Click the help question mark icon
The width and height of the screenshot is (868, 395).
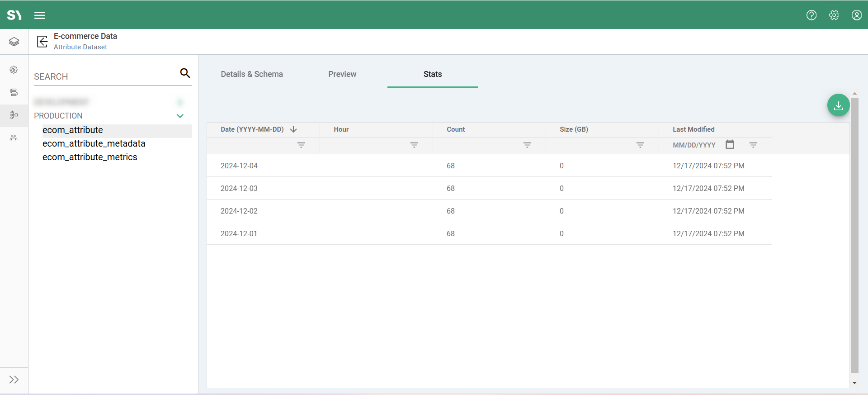(811, 15)
